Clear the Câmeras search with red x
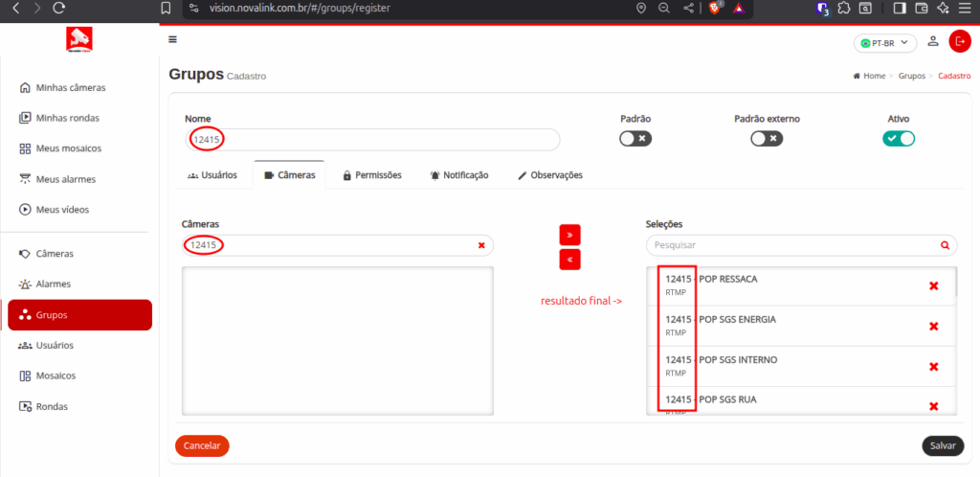This screenshot has width=980, height=477. pyautogui.click(x=481, y=246)
